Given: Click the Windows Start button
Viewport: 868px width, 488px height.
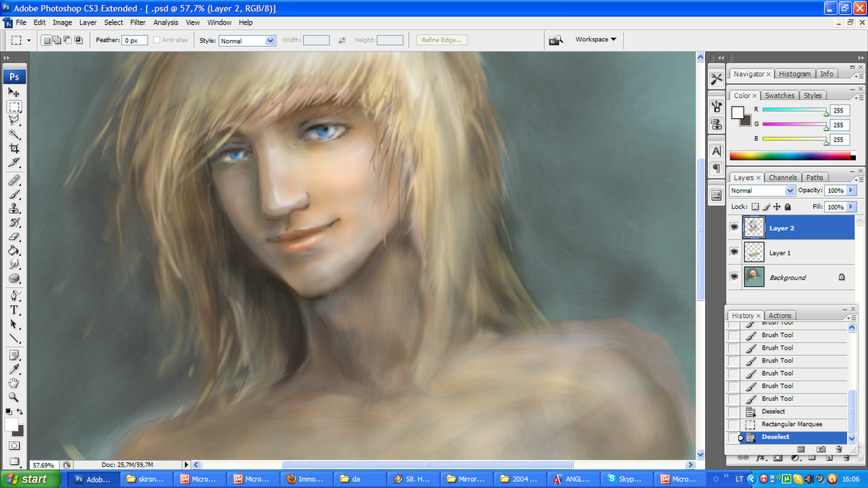Looking at the screenshot, I should (x=31, y=479).
